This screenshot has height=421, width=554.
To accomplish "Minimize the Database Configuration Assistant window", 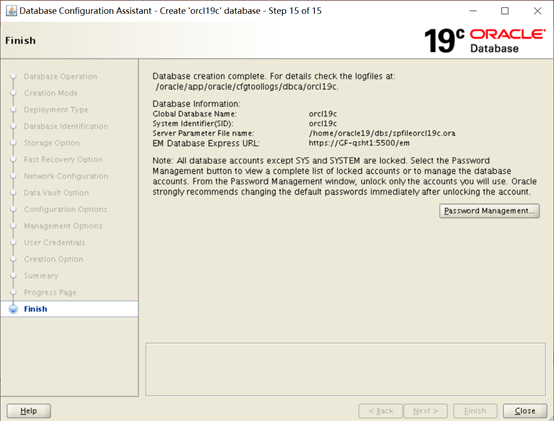I will (473, 11).
